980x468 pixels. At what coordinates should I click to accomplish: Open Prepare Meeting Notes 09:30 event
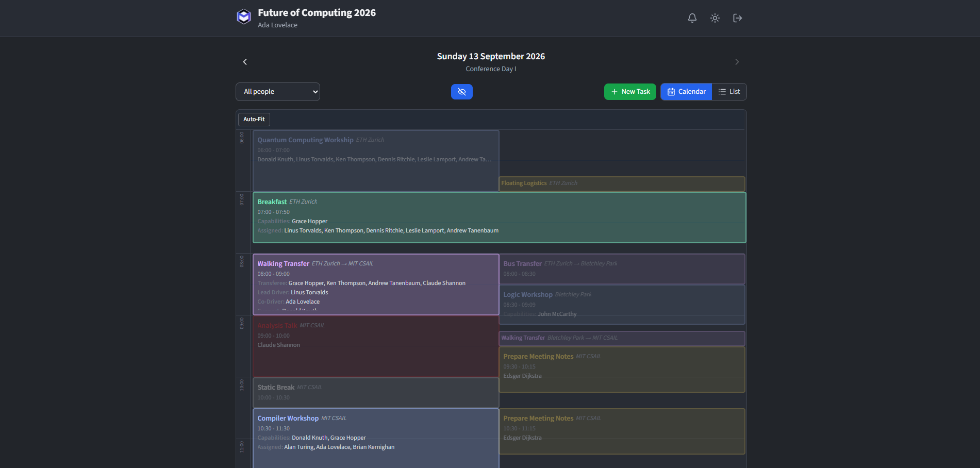click(x=622, y=369)
